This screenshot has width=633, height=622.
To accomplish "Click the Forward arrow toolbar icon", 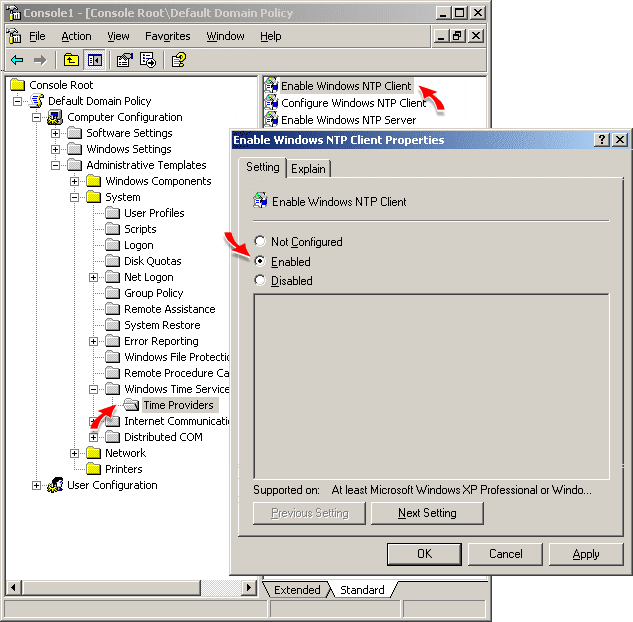I will coord(40,61).
